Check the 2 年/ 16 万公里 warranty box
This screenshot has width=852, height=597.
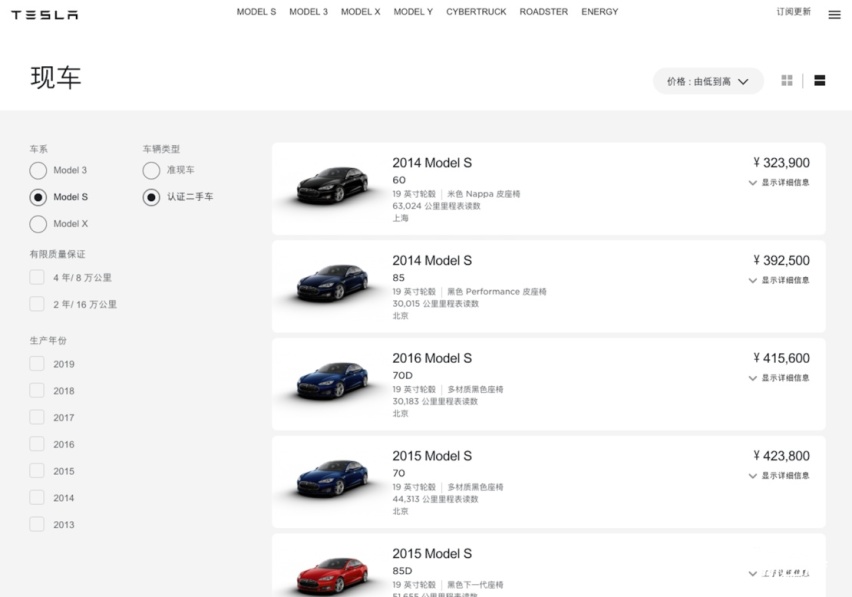[x=37, y=304]
